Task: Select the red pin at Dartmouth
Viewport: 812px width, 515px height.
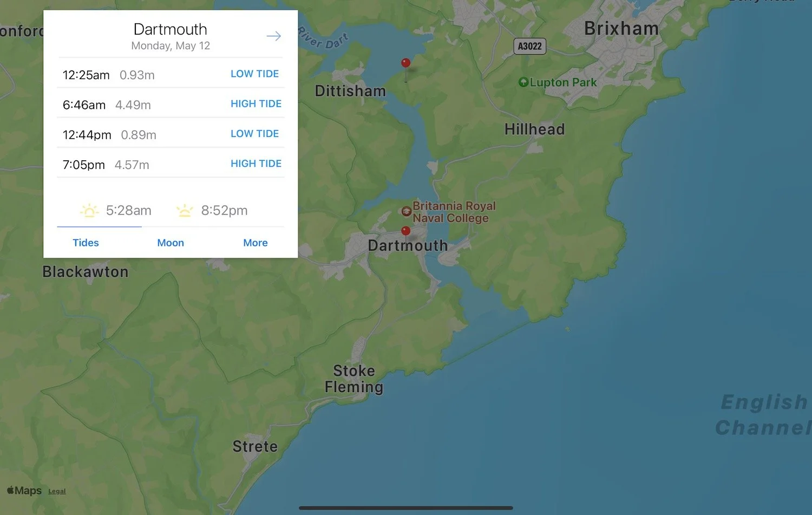Action: (405, 231)
